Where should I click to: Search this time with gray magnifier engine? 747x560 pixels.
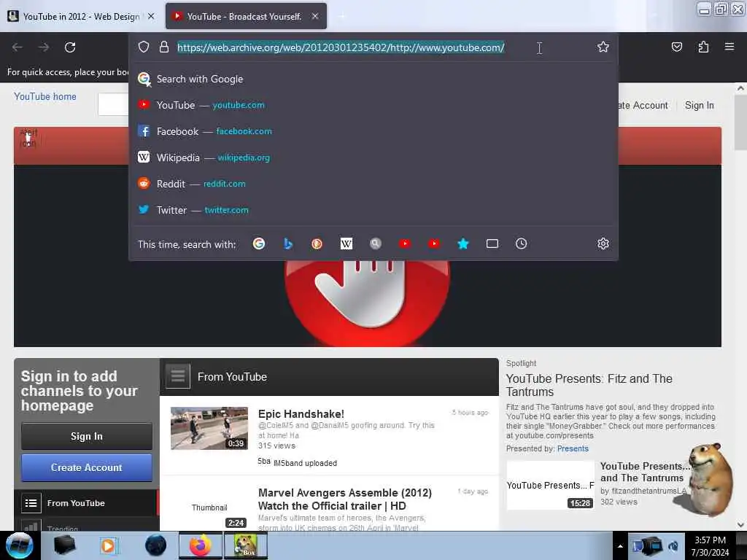point(376,244)
